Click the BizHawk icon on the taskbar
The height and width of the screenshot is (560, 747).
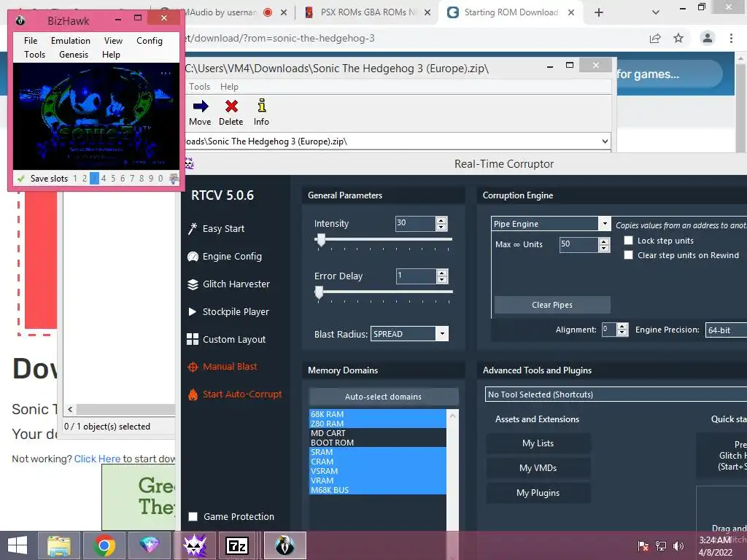285,545
